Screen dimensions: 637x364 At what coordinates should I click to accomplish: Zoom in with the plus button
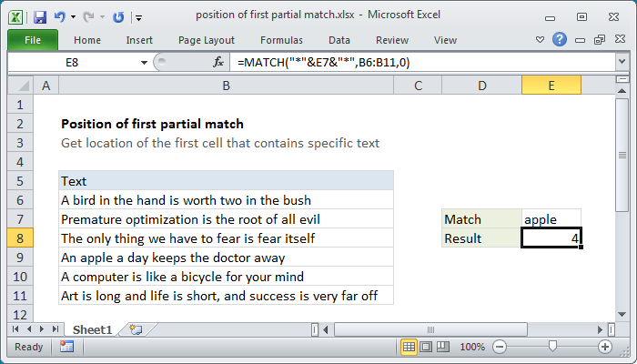pos(605,347)
